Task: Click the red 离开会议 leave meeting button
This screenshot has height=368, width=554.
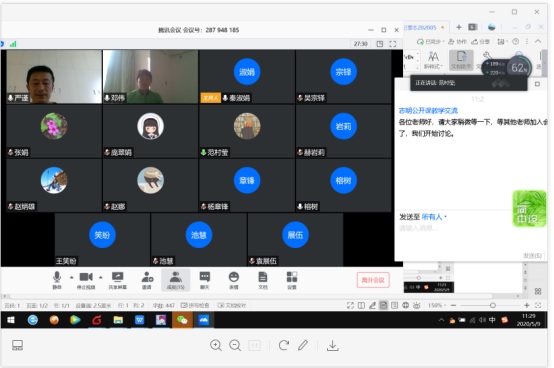Action: (x=373, y=280)
